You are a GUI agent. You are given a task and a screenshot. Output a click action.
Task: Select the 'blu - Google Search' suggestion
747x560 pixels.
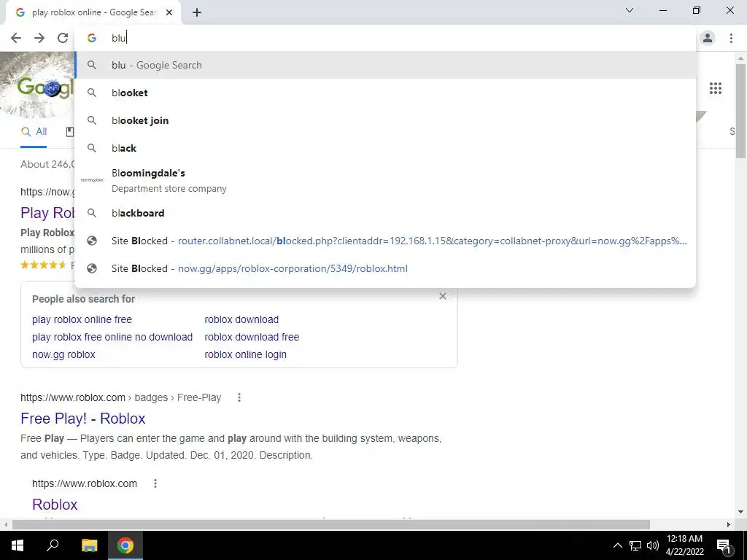385,65
